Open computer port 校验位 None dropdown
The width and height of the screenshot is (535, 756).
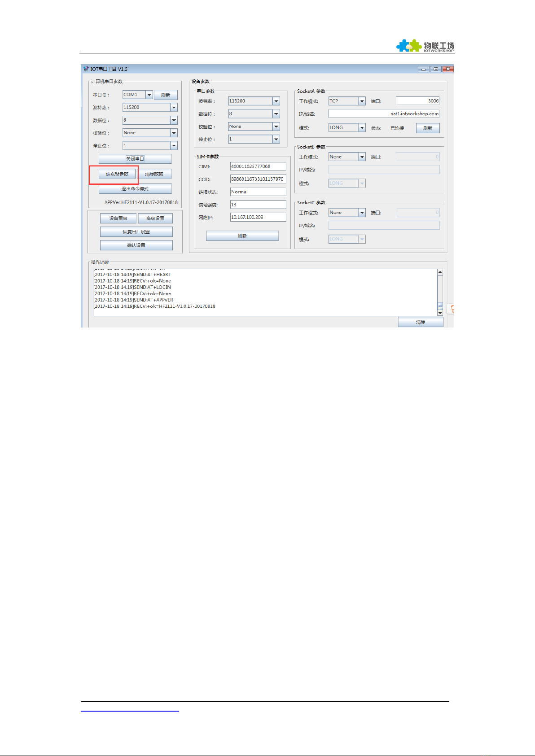(x=174, y=133)
